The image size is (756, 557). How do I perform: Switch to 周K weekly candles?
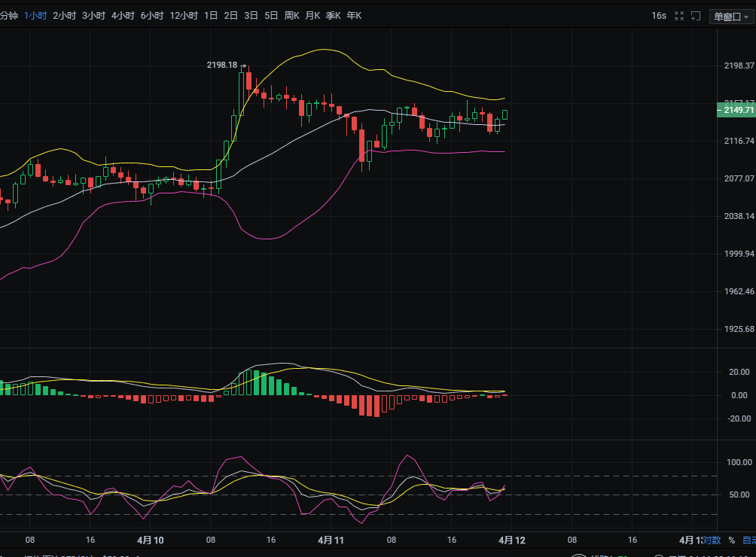tap(291, 16)
